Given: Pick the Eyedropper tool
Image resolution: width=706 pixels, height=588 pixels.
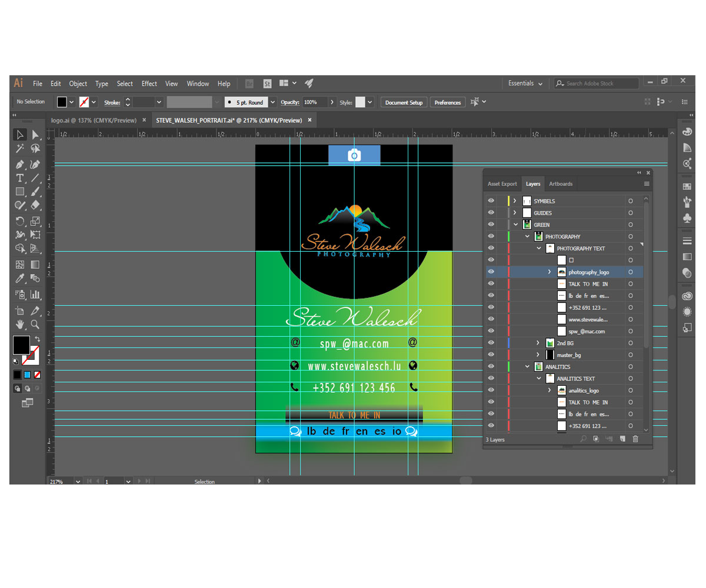Looking at the screenshot, I should point(19,278).
